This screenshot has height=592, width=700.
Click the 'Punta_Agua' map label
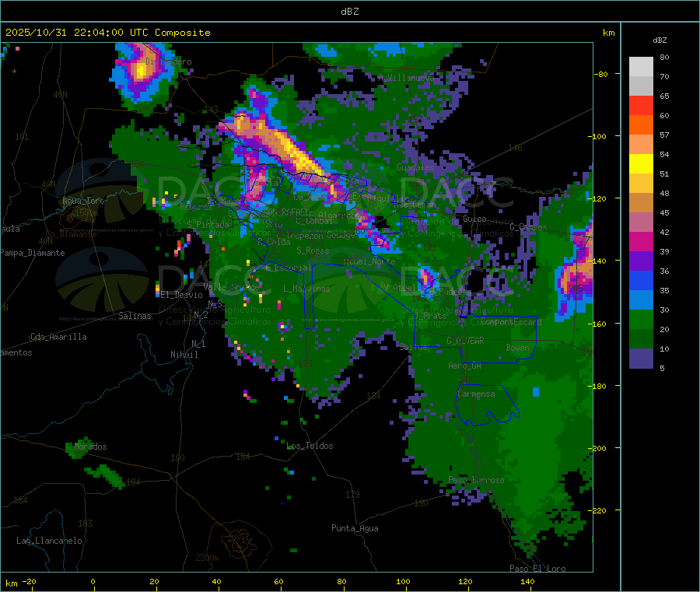(x=355, y=528)
